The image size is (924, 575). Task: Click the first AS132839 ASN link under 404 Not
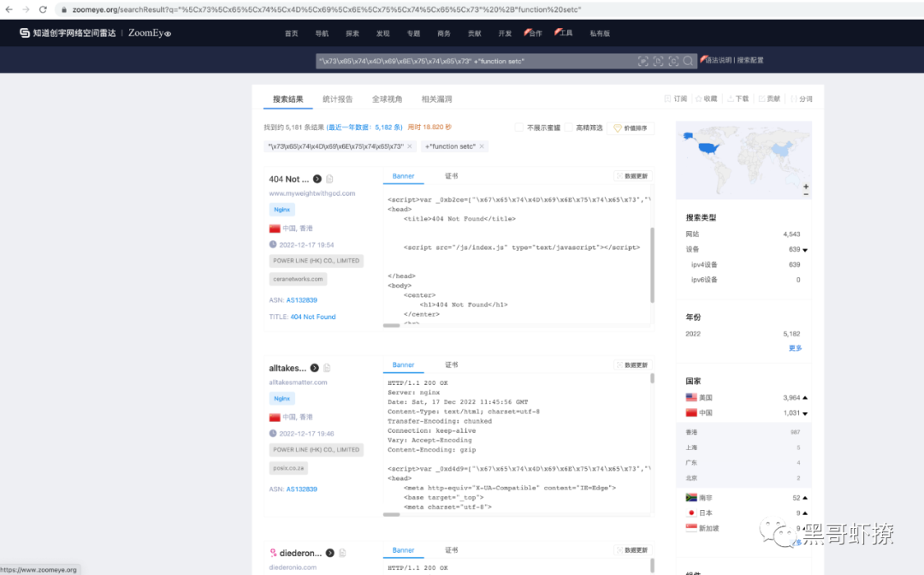(302, 299)
